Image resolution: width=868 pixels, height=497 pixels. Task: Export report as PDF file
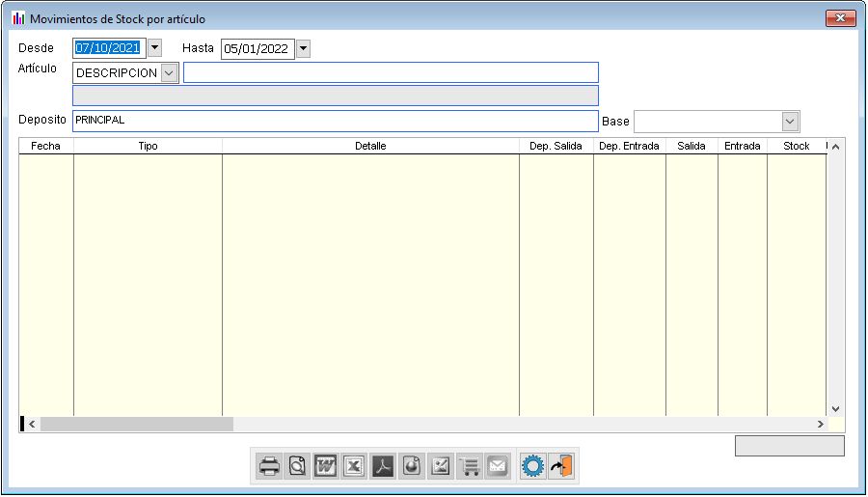[383, 466]
